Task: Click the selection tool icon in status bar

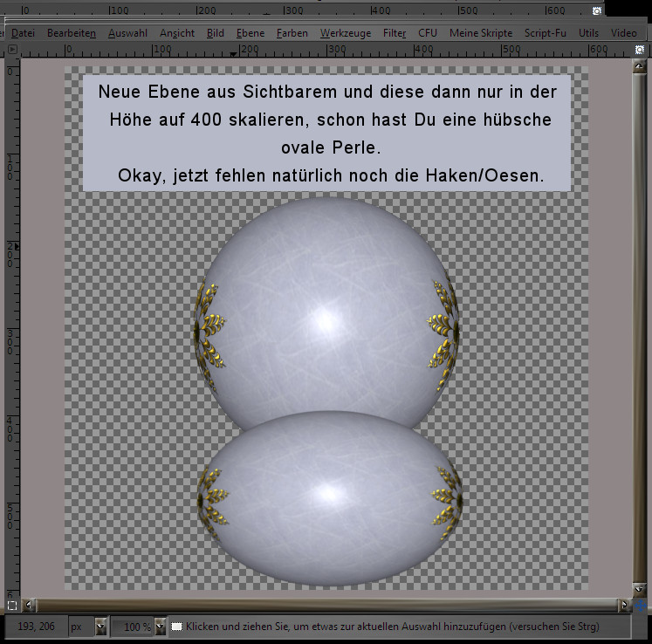Action: point(177,627)
